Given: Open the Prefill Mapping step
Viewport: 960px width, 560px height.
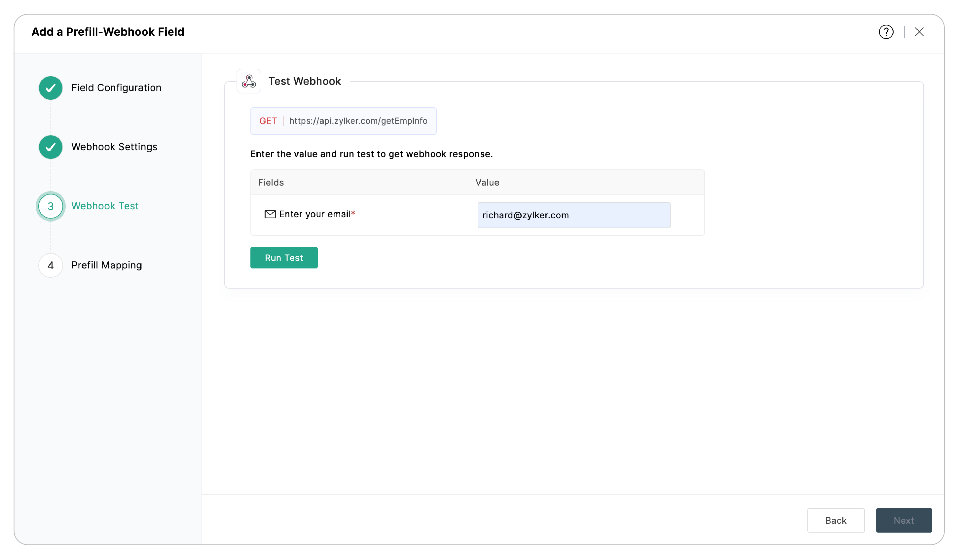Looking at the screenshot, I should 107,265.
